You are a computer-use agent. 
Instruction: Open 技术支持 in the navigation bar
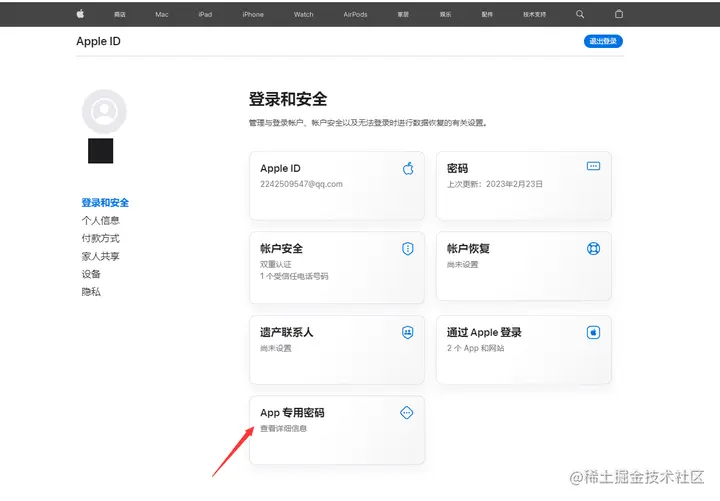(534, 15)
